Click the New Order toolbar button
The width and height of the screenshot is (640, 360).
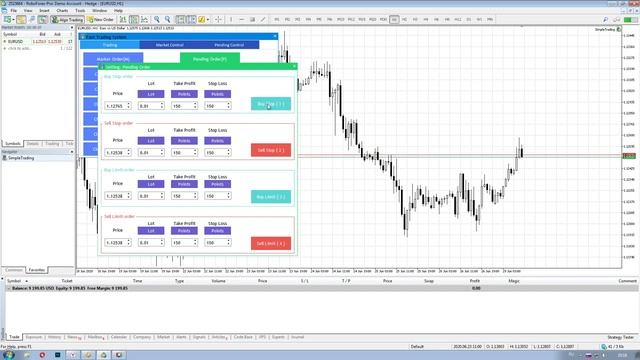[x=100, y=19]
